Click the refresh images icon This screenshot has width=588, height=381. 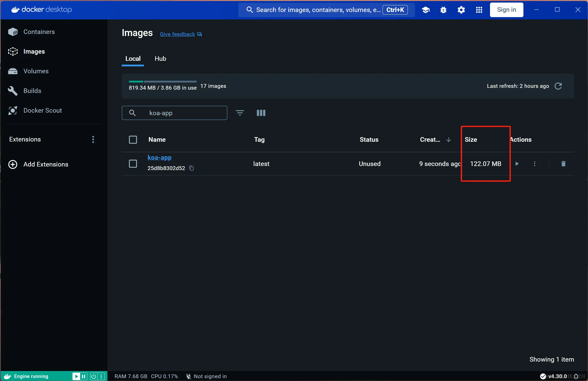click(558, 86)
